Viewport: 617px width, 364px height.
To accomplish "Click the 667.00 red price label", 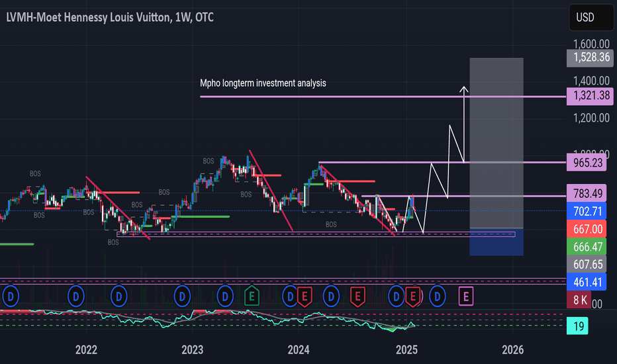I will 587,229.
